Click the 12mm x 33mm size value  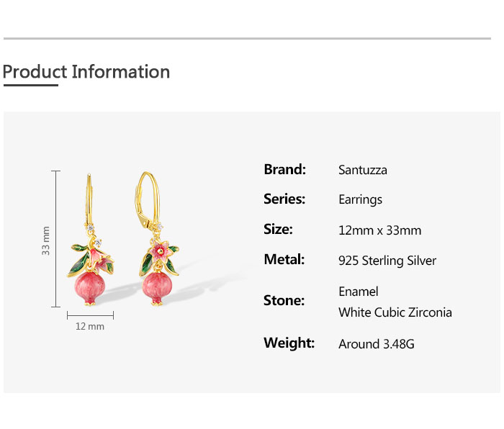click(380, 230)
